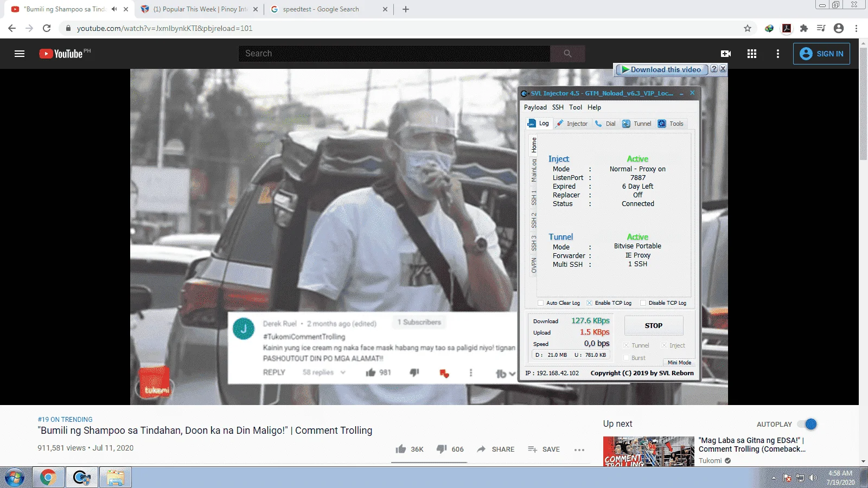Open a new Chrome tab
Image resolution: width=868 pixels, height=488 pixels.
coord(406,9)
